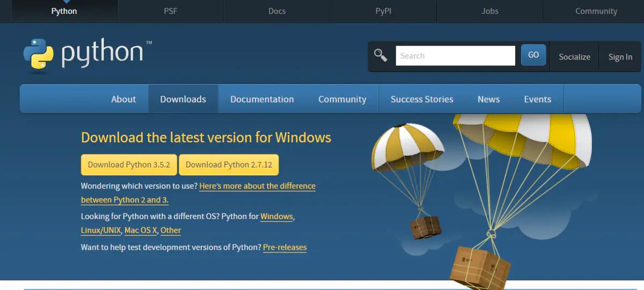
Task: Open the Downloads navigation menu
Action: point(183,99)
